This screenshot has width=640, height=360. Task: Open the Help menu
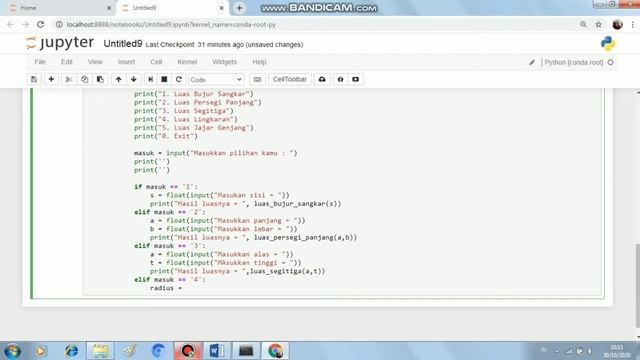click(x=259, y=62)
